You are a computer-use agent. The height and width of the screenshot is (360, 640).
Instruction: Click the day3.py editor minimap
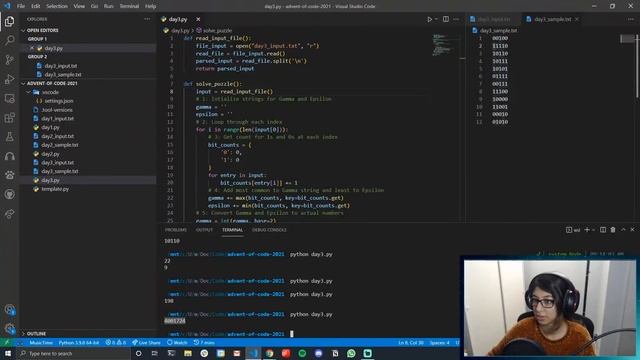[x=442, y=45]
